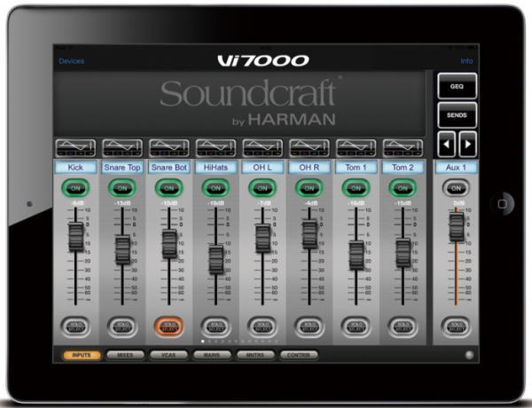
Task: Open the SENDS view
Action: coord(457,115)
